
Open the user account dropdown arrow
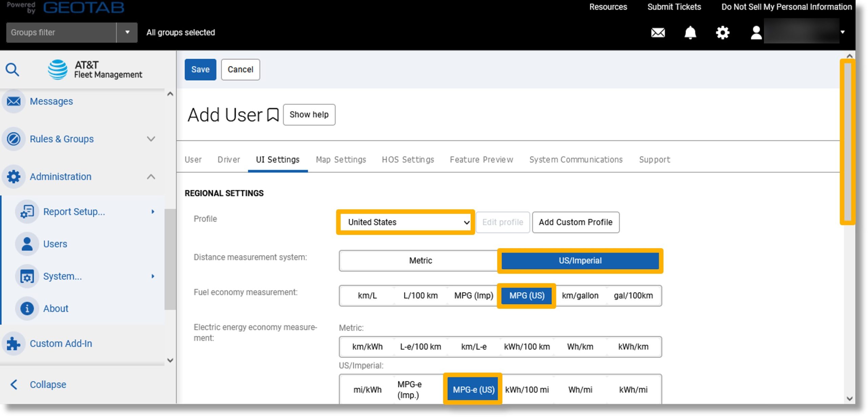coord(842,33)
